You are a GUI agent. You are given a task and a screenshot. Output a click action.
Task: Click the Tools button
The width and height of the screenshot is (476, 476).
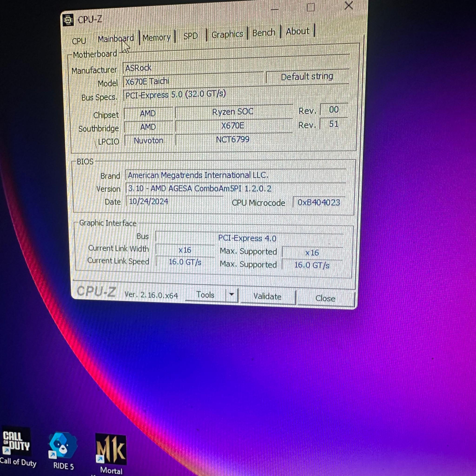click(205, 294)
